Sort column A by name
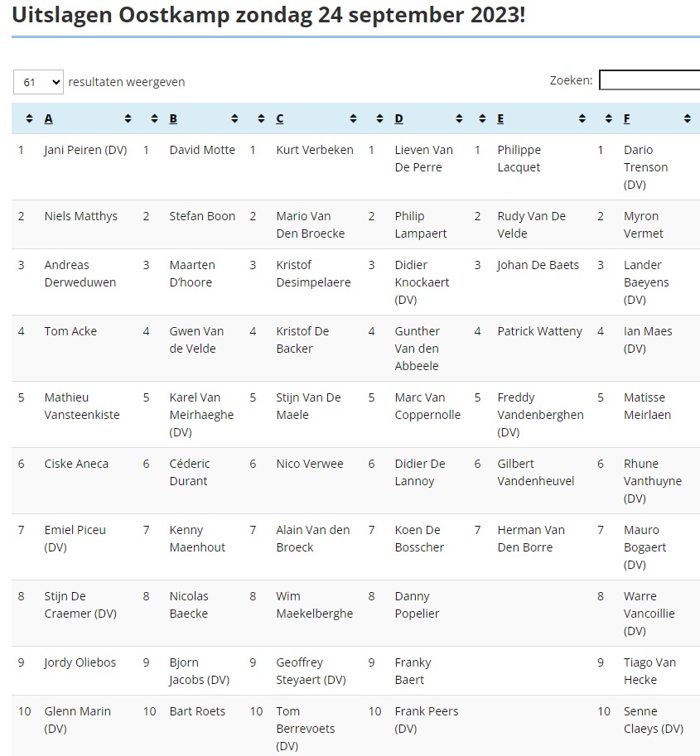The image size is (700, 756). 128,118
